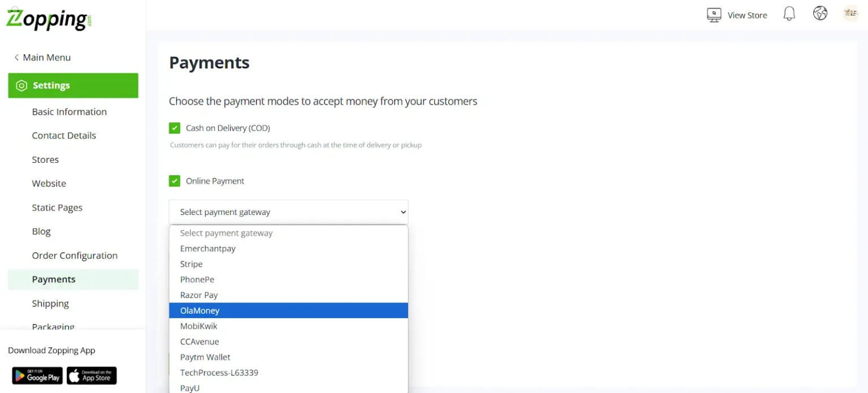Open Basic Information settings

70,112
